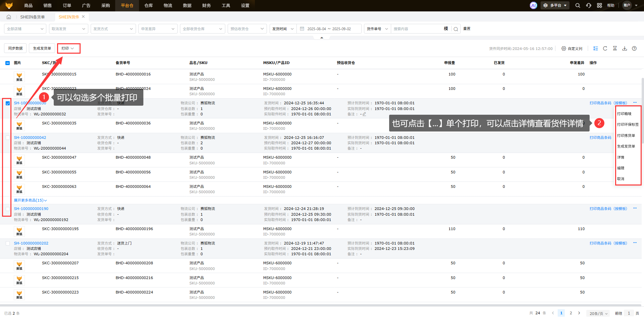This screenshot has height=319, width=644.
Task: Switch to the SHEIN备货单 tab
Action: pyautogui.click(x=32, y=17)
